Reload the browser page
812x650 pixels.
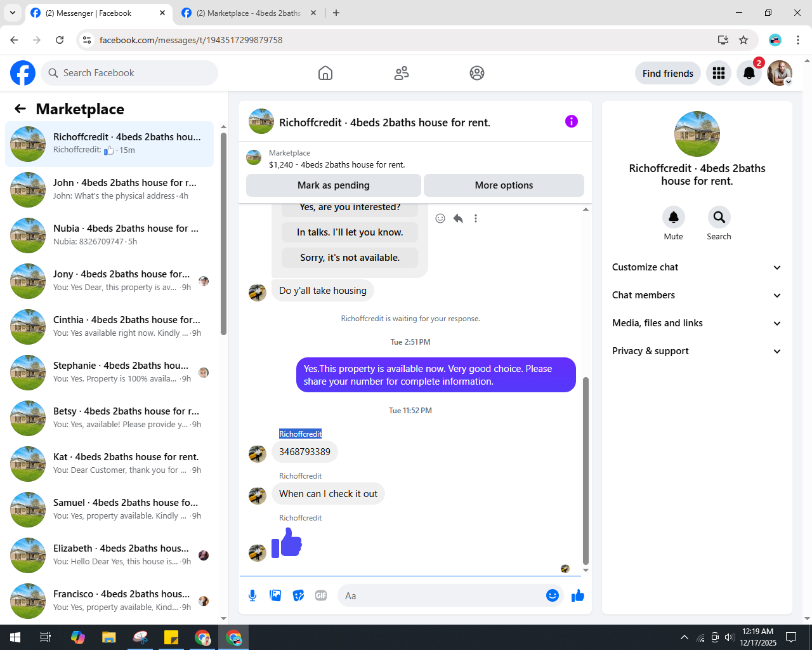[60, 40]
